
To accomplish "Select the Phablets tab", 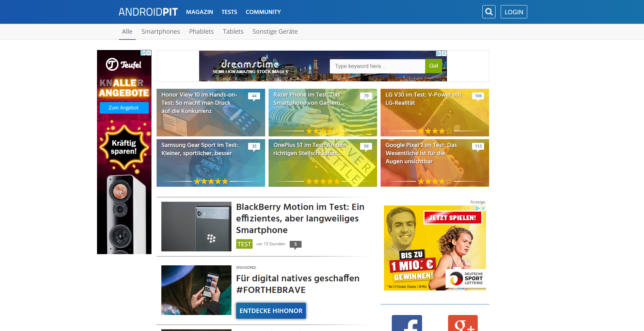I will point(201,32).
